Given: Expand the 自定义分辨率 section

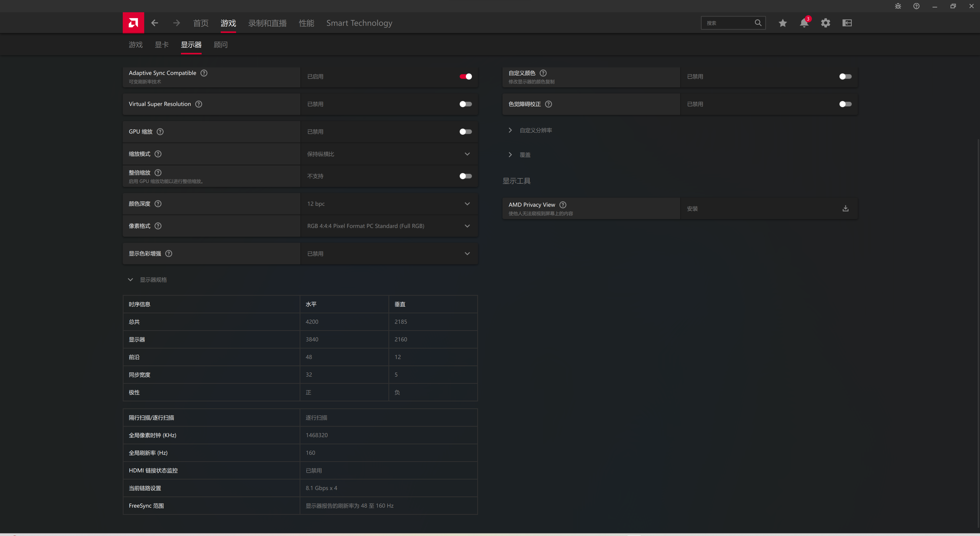Looking at the screenshot, I should coord(535,130).
